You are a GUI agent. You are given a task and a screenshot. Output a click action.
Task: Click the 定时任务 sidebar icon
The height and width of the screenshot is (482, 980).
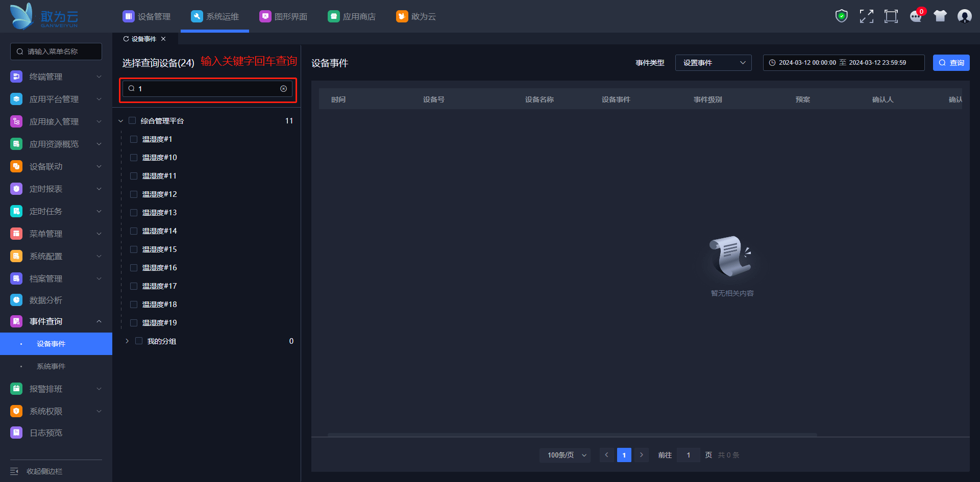tap(16, 211)
